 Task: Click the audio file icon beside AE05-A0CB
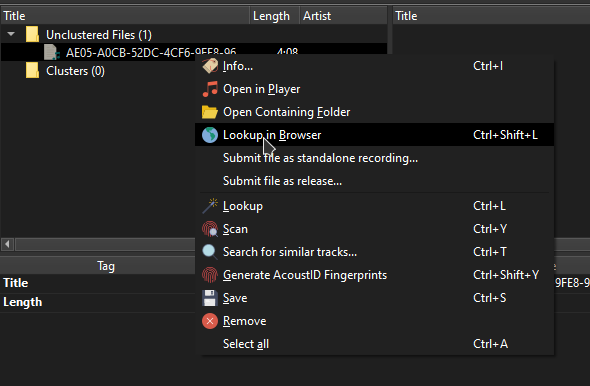coord(52,52)
